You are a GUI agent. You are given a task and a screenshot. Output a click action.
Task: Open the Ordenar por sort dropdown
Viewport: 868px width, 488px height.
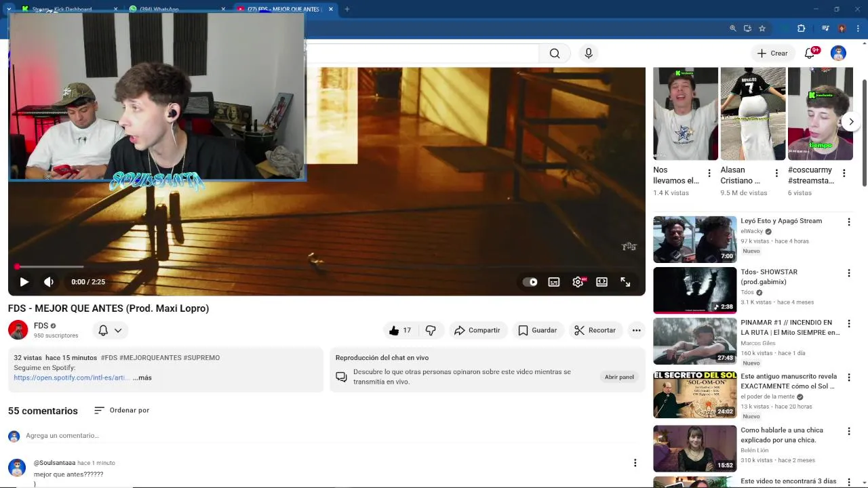pyautogui.click(x=121, y=410)
